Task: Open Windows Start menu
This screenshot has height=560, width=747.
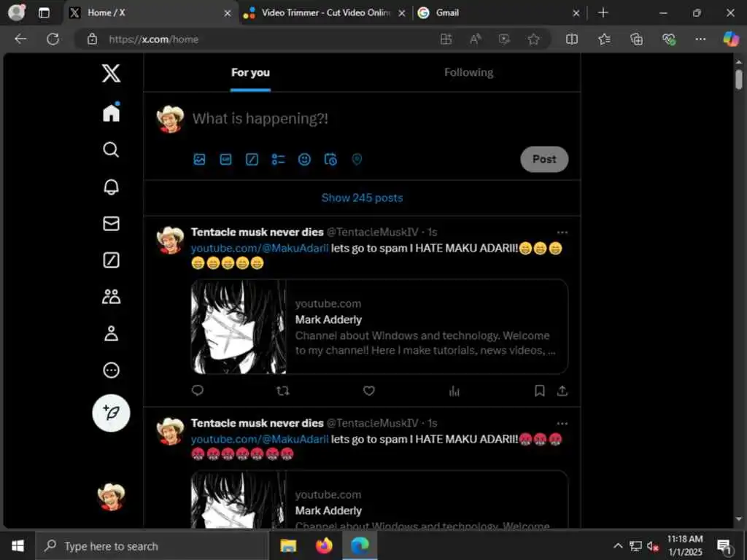Action: (x=18, y=545)
